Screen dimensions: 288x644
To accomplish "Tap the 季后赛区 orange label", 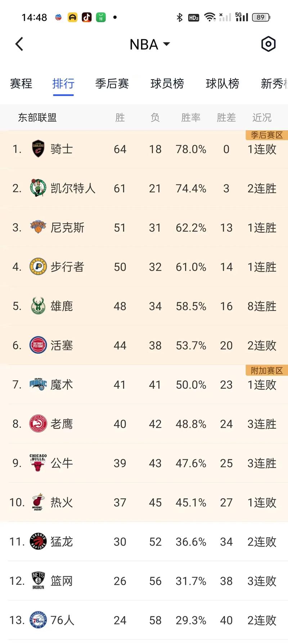I will click(266, 135).
